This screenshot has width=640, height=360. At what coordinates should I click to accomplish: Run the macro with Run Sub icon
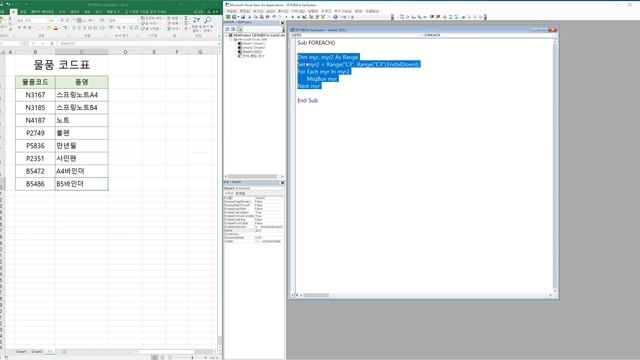tap(287, 17)
